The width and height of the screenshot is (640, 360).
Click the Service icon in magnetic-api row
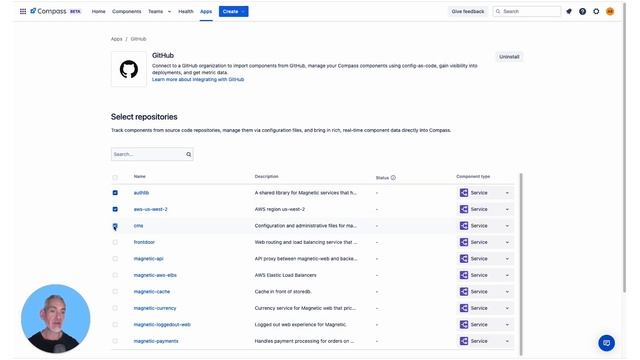click(464, 259)
